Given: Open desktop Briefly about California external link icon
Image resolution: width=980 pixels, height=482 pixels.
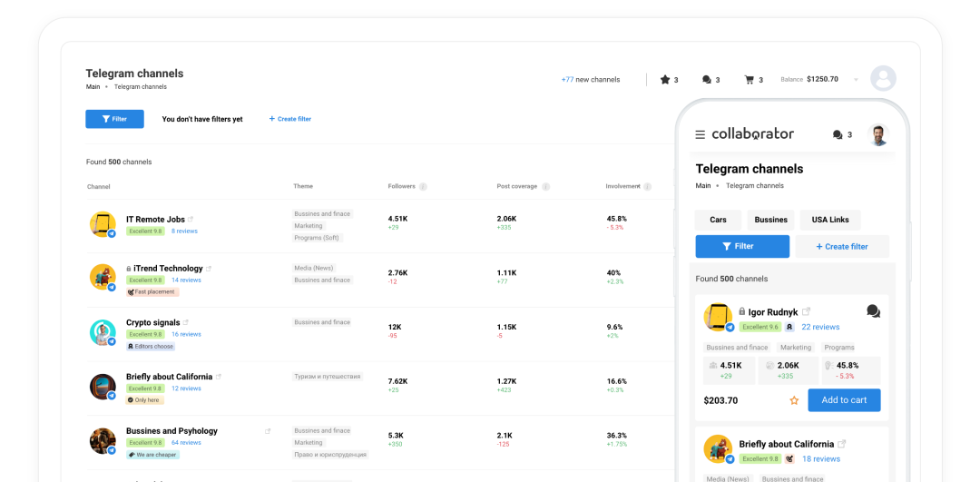Looking at the screenshot, I should pos(218,377).
